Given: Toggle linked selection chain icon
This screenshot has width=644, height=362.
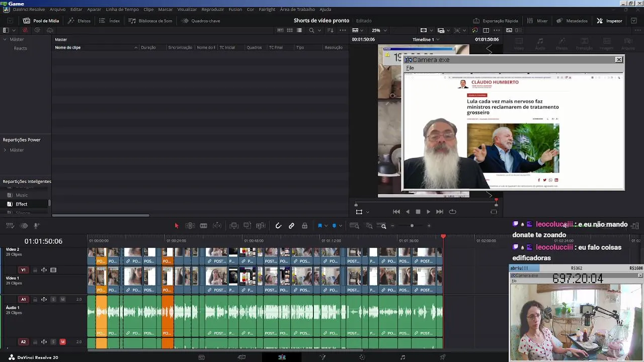Looking at the screenshot, I should (291, 226).
